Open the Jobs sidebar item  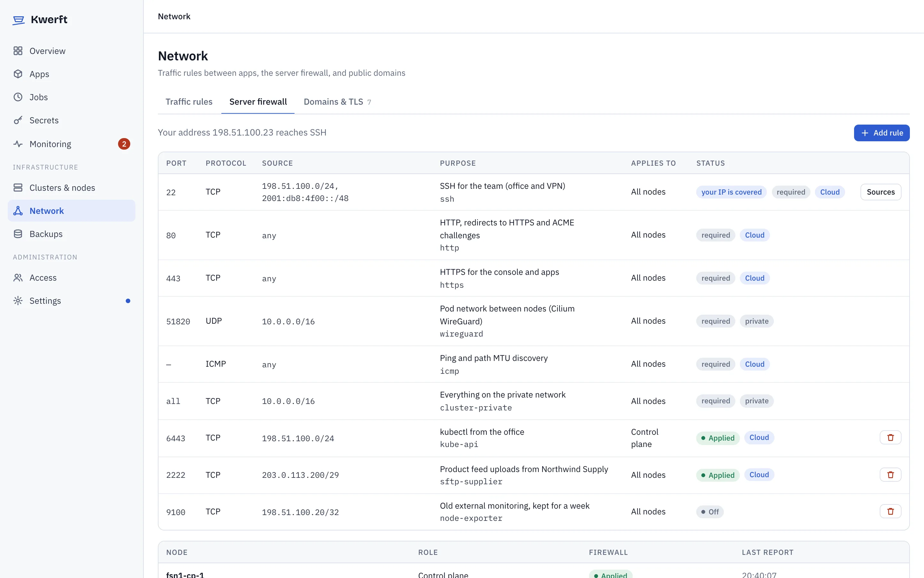72,97
